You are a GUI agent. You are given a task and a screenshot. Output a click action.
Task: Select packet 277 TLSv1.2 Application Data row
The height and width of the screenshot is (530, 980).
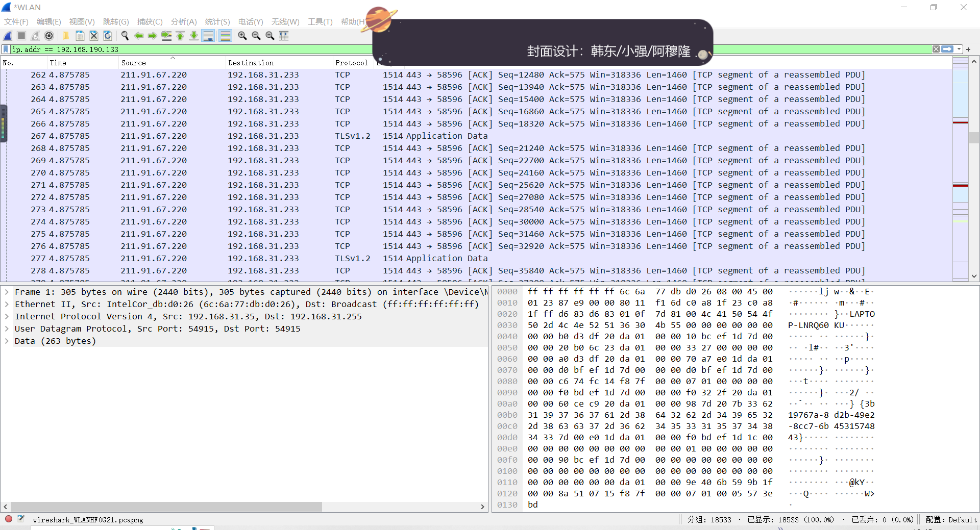[476, 259]
